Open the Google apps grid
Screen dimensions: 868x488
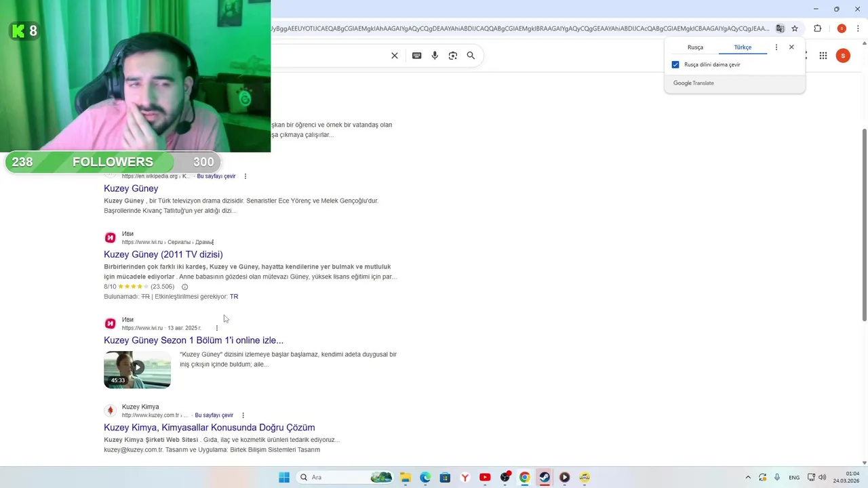point(823,56)
